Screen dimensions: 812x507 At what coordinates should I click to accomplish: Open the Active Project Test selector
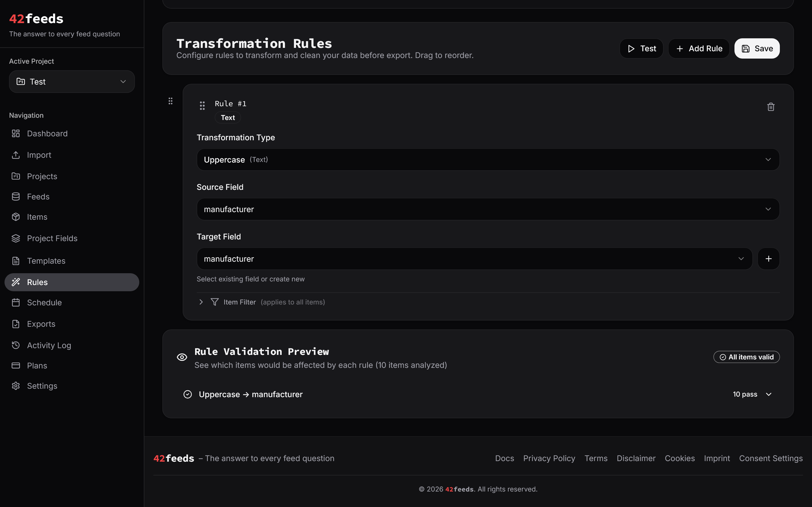pos(72,81)
